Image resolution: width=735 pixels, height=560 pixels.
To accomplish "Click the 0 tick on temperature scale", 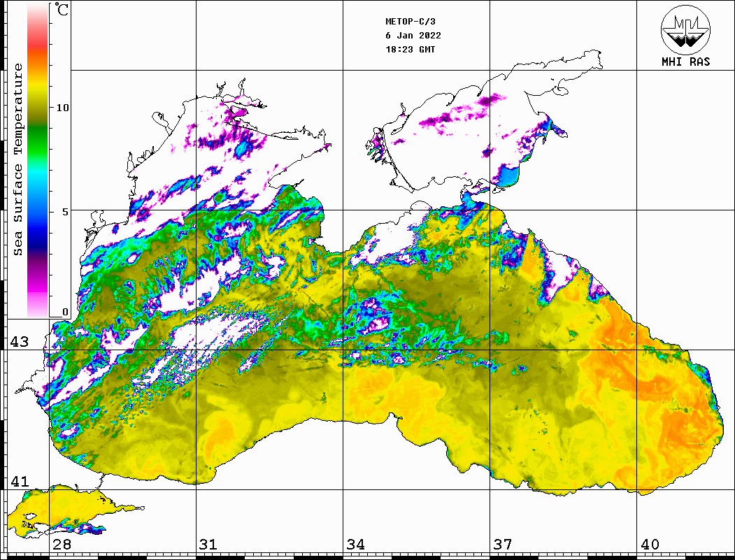I will click(x=65, y=312).
